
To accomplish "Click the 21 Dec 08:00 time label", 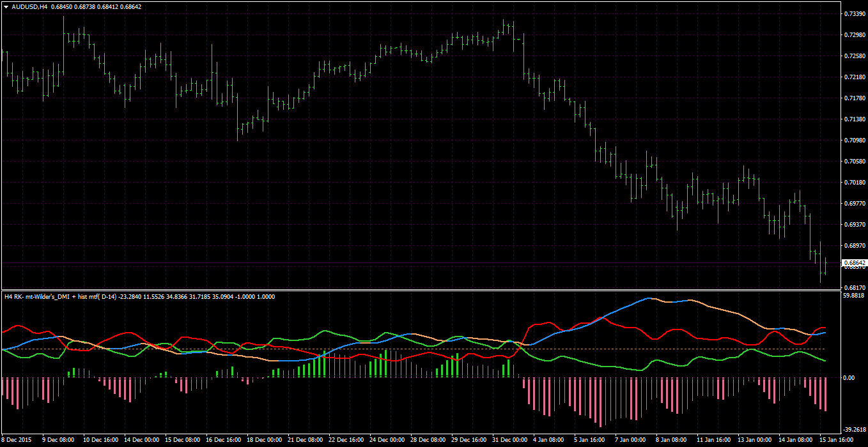I will point(305,440).
